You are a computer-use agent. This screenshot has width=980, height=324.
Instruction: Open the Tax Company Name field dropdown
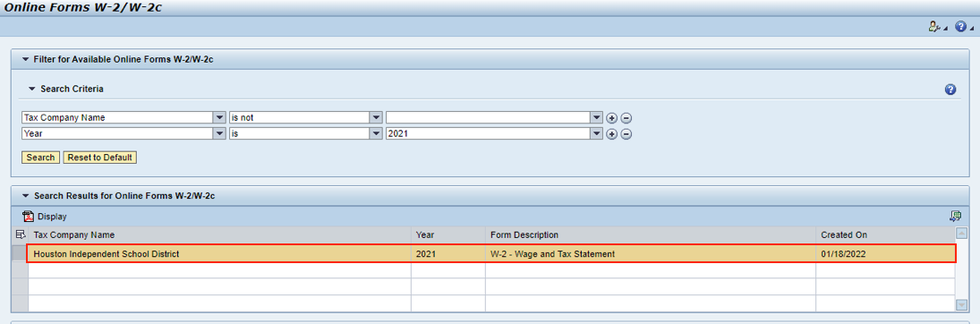pos(219,117)
